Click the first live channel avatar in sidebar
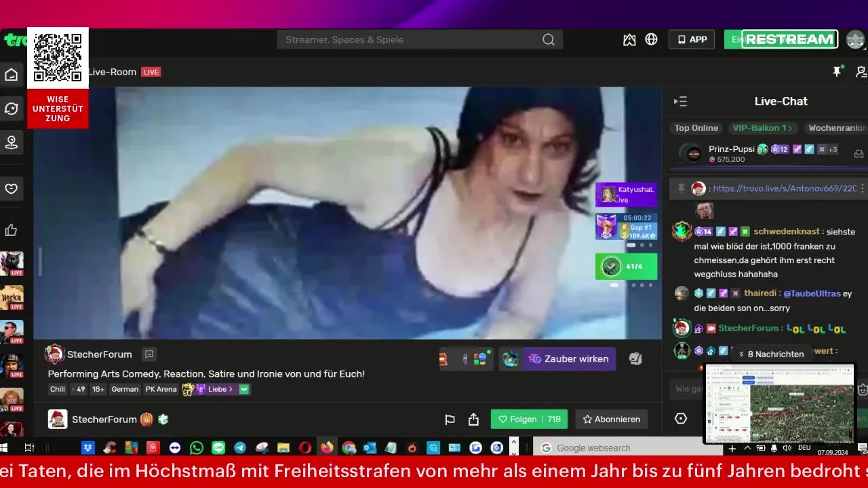 tap(12, 262)
